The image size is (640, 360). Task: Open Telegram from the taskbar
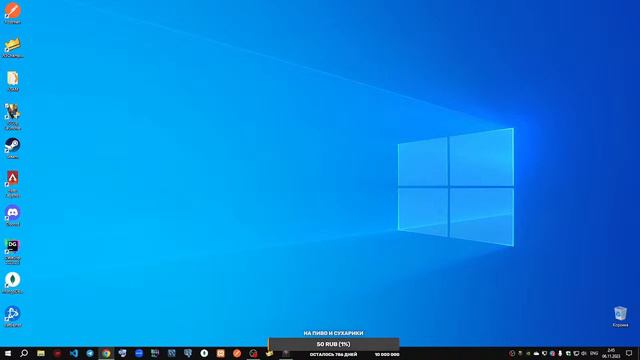point(90,353)
